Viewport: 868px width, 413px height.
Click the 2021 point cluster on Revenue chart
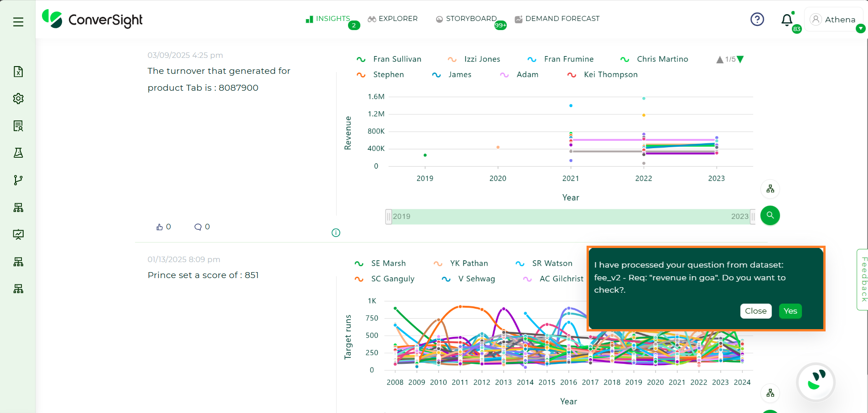coord(571,139)
